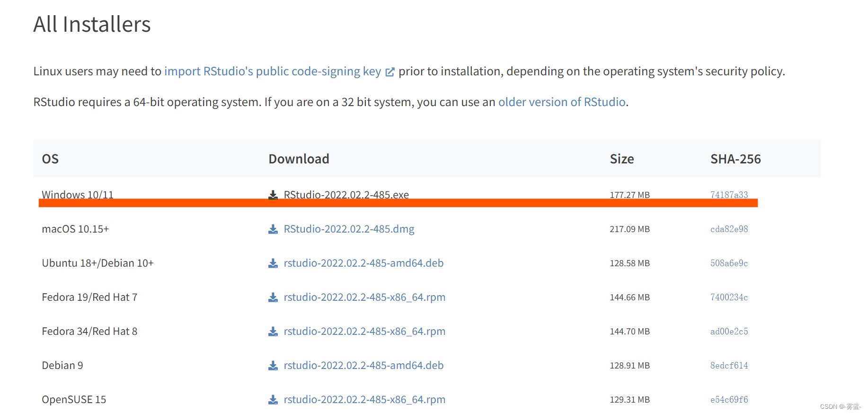The height and width of the screenshot is (414, 868).
Task: Click the OS column header
Action: 50,159
